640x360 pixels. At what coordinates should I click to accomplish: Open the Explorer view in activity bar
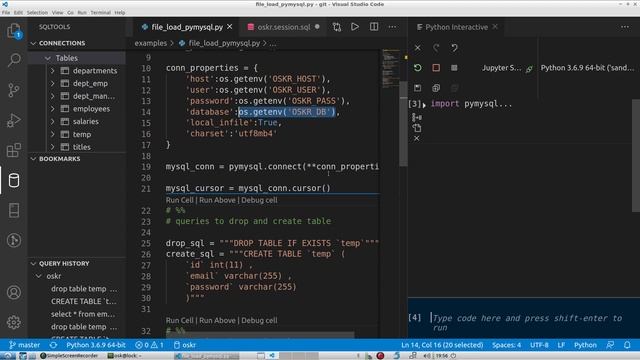(14, 31)
